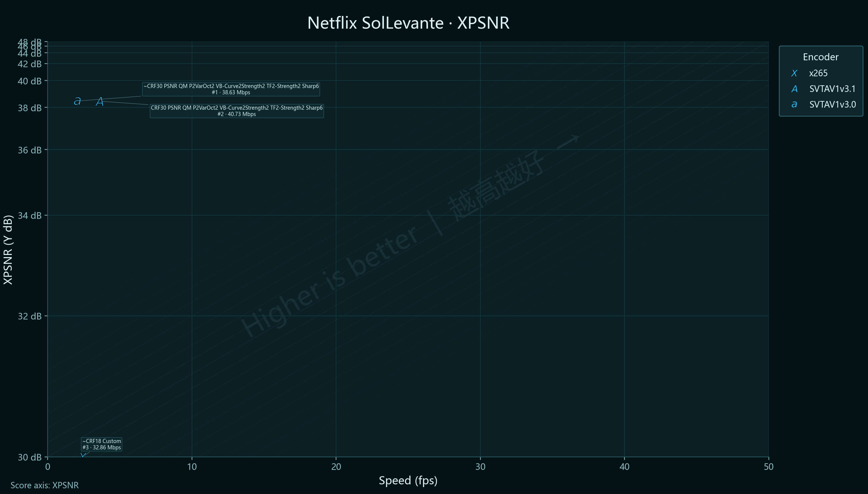Viewport: 868px width, 494px height.
Task: Click the 34 dB y-axis tick label
Action: point(30,216)
